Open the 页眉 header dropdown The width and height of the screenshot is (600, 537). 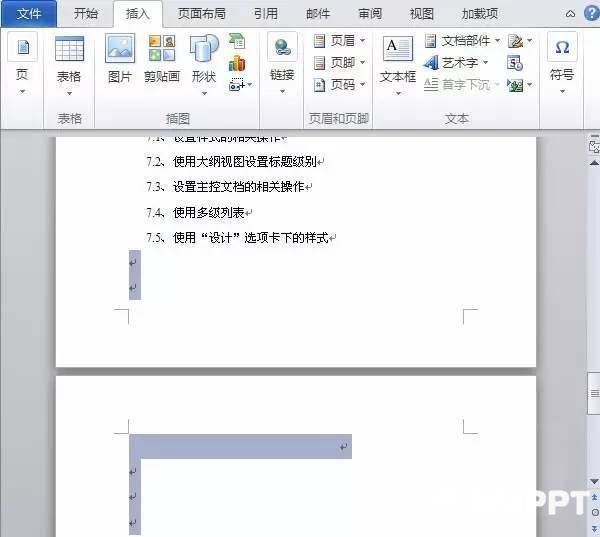[x=339, y=41]
